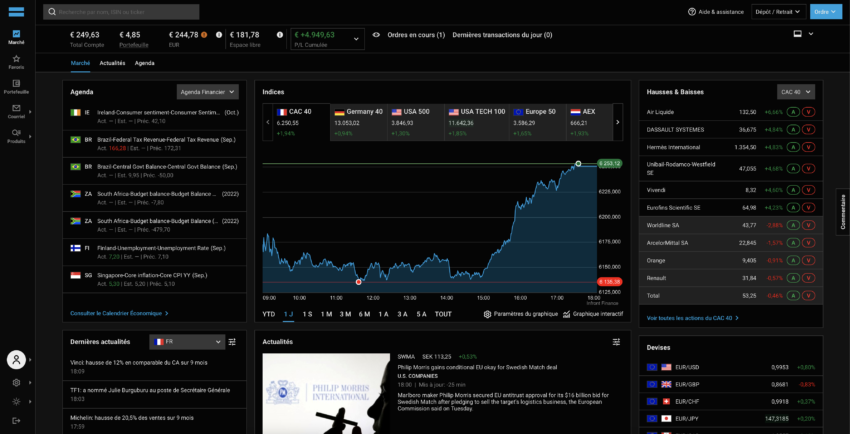Expand the P/L Cumulée dropdown

point(327,39)
